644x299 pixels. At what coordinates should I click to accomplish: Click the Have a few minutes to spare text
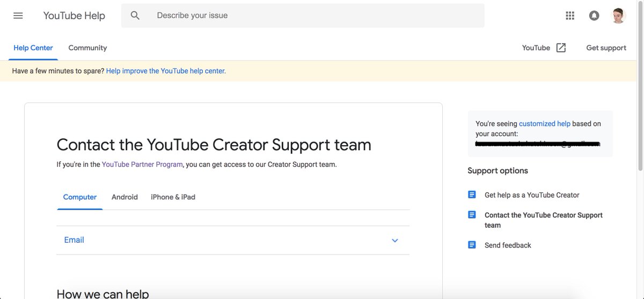click(58, 71)
